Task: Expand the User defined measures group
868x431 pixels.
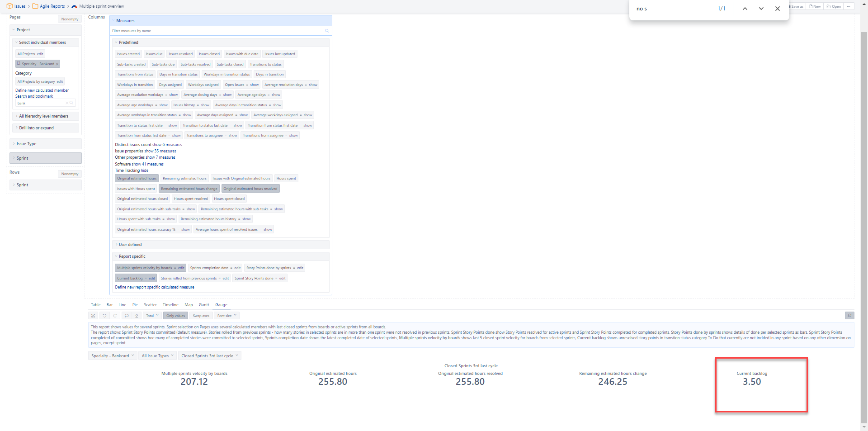Action: (221, 245)
